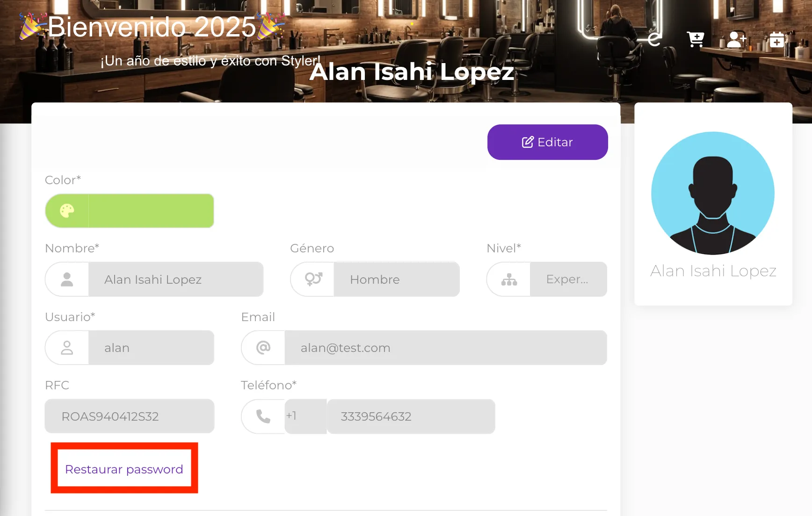The width and height of the screenshot is (812, 516).
Task: Click the hierarchy icon in Nivel field
Action: (x=508, y=279)
